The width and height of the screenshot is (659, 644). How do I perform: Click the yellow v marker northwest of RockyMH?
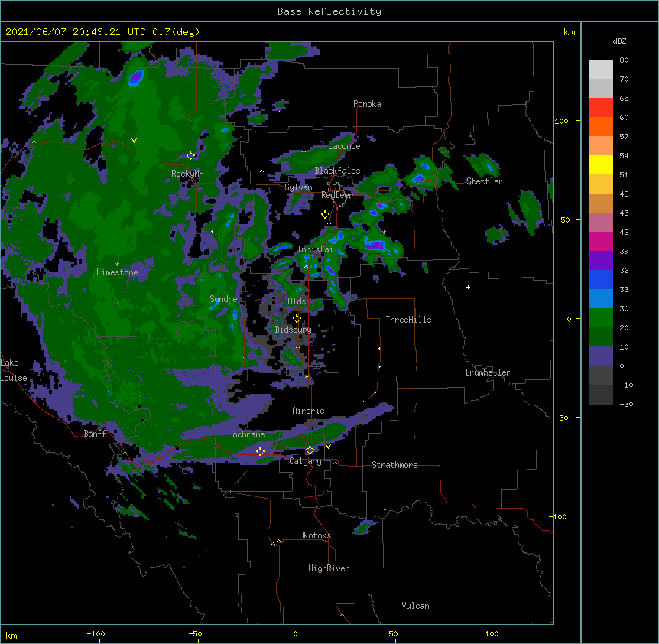coord(134,141)
